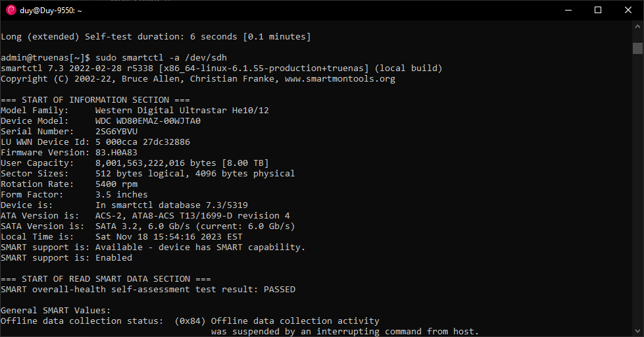Click the sudo smartctl -a /dev/sdh command

point(161,58)
